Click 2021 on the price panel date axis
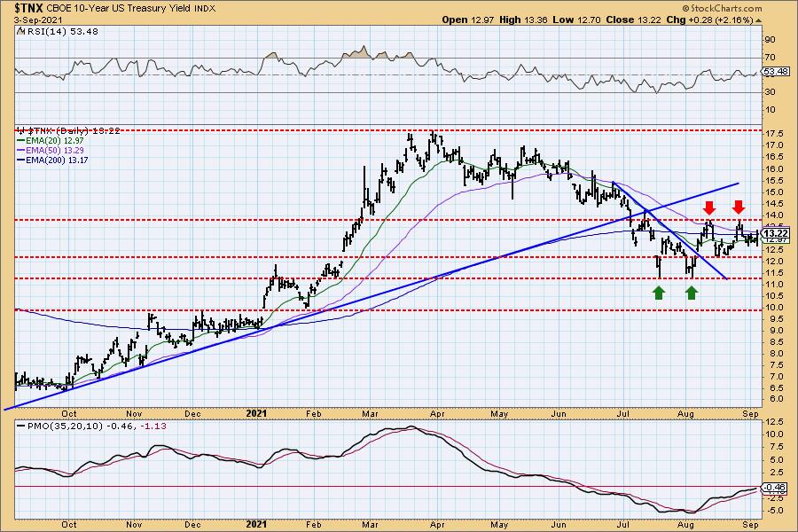This screenshot has width=798, height=532. pyautogui.click(x=256, y=414)
